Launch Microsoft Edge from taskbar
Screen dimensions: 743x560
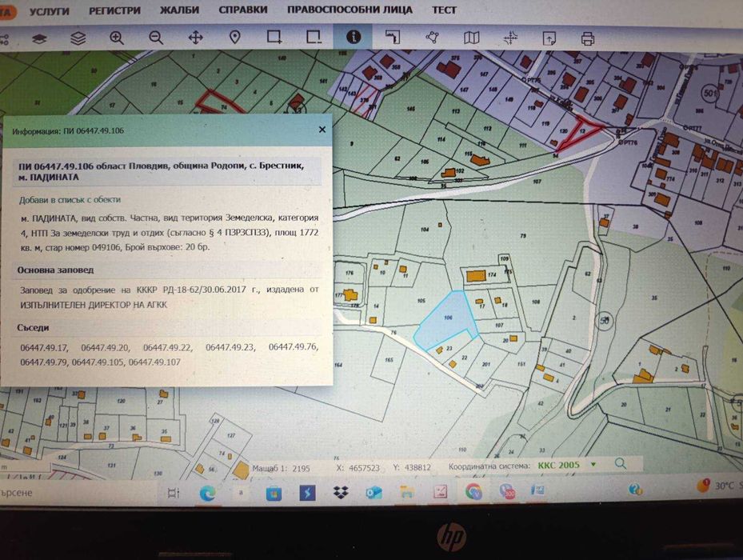pyautogui.click(x=208, y=493)
